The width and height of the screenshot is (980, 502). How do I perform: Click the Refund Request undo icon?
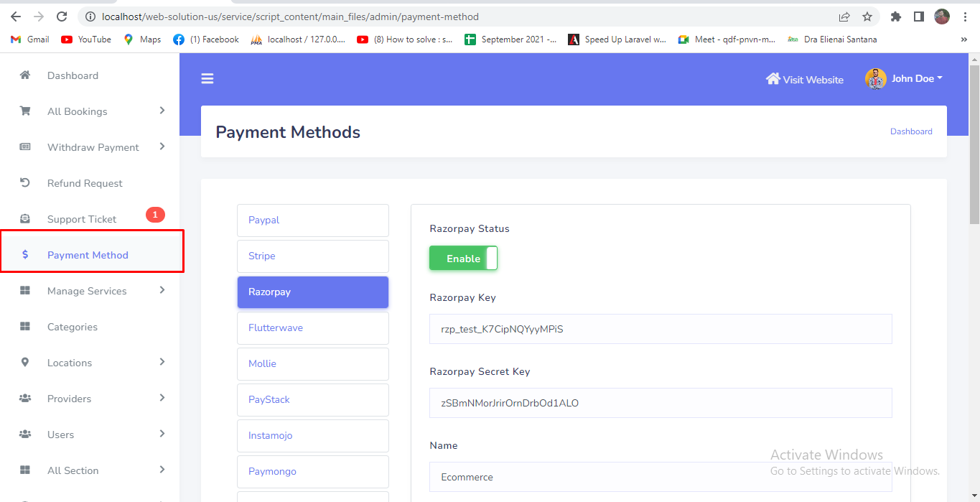25,183
